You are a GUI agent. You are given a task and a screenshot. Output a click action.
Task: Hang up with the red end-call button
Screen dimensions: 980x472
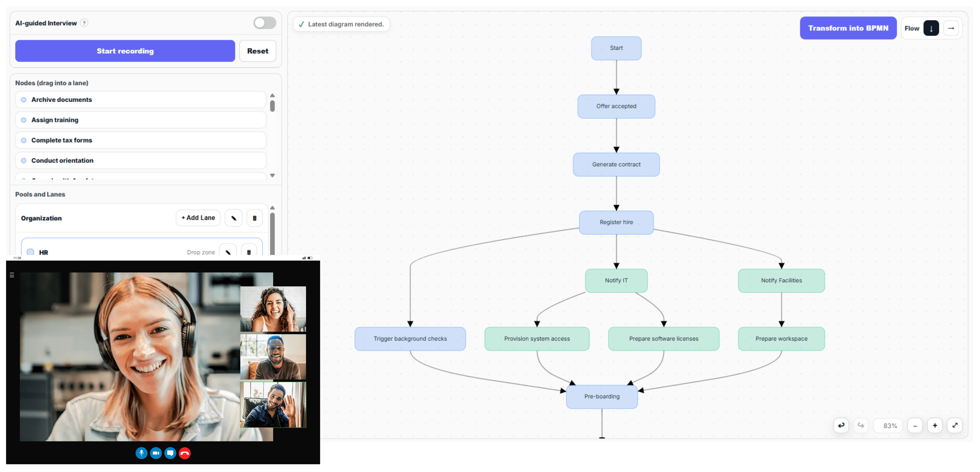(185, 453)
